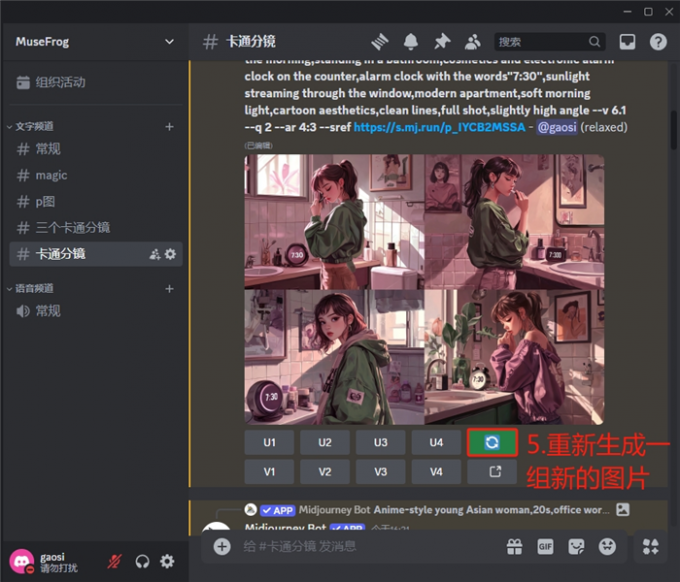
Task: Open notification settings bell icon
Action: (411, 42)
